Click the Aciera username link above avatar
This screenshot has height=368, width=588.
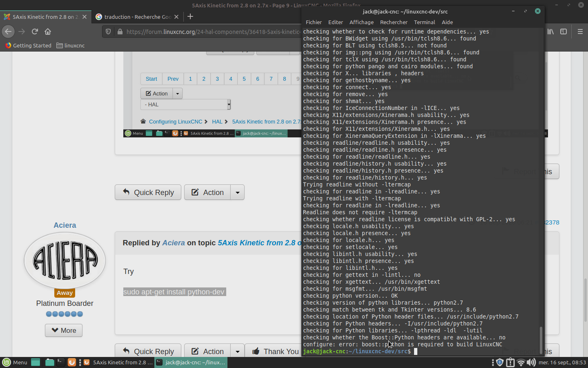(x=65, y=225)
